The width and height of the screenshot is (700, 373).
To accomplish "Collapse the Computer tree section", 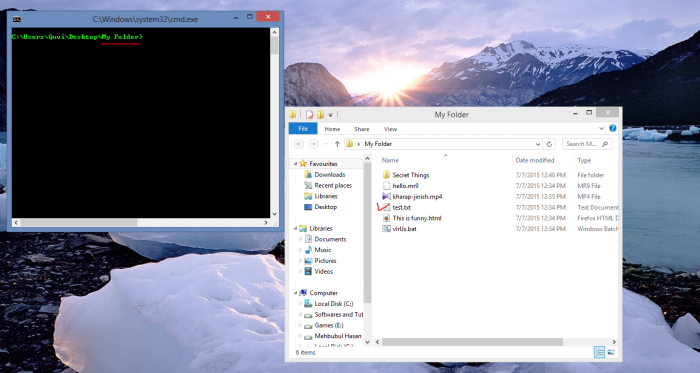I will click(295, 293).
